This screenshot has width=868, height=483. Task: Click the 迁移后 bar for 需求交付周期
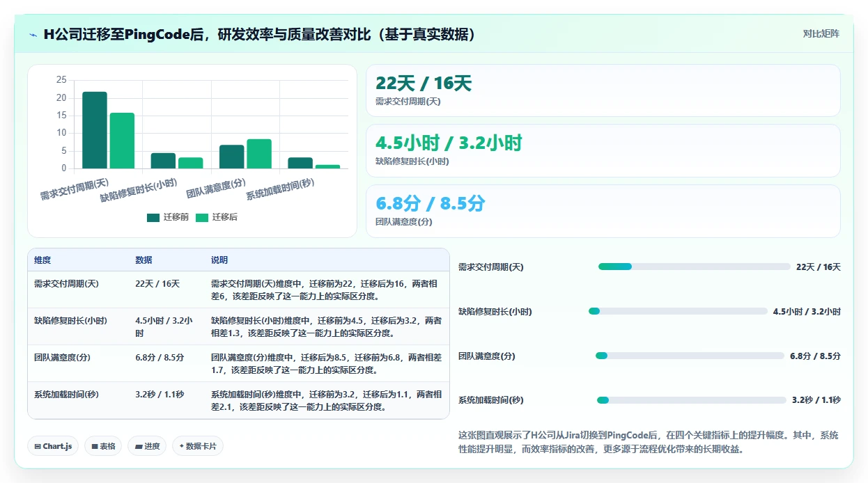[122, 141]
